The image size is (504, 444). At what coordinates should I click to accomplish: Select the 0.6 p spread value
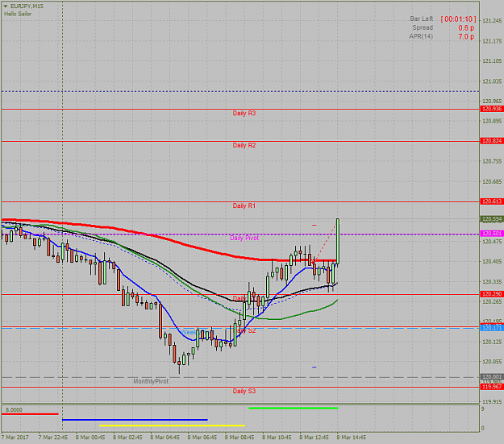pos(466,28)
